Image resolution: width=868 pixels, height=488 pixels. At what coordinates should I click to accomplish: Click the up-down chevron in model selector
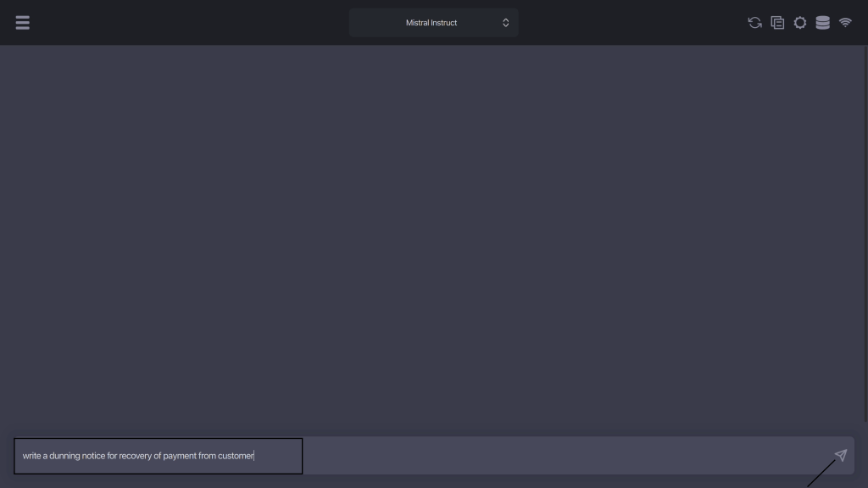(506, 23)
